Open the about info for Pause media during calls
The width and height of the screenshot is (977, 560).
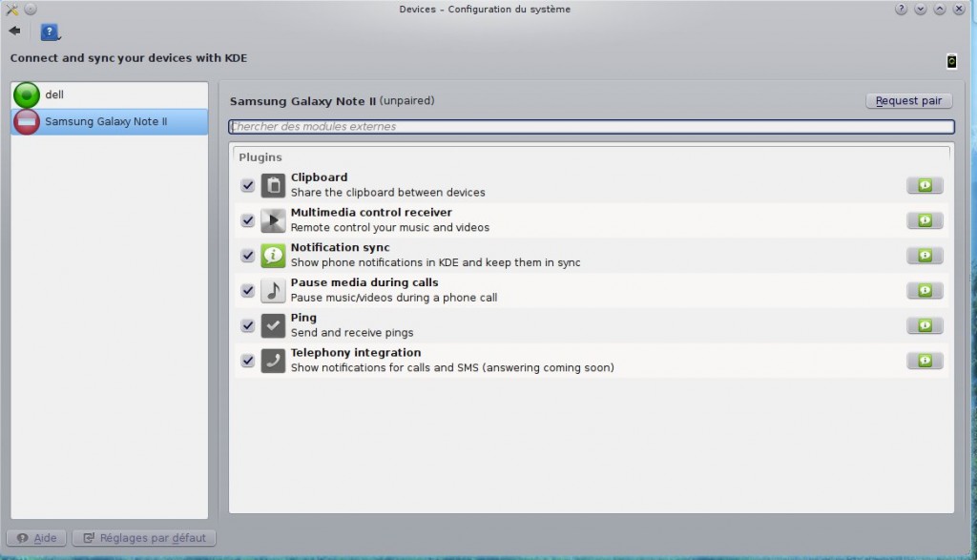925,290
